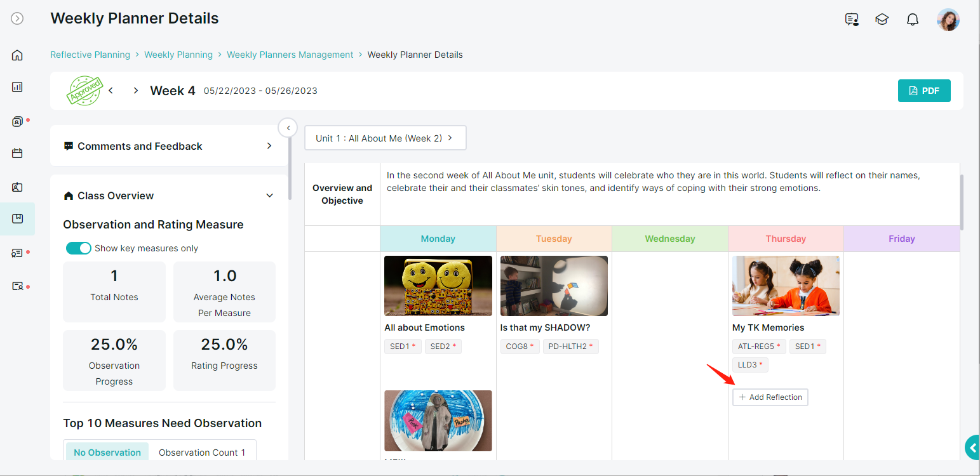The image size is (980, 476).
Task: Click the Week 4 heading
Action: [173, 91]
